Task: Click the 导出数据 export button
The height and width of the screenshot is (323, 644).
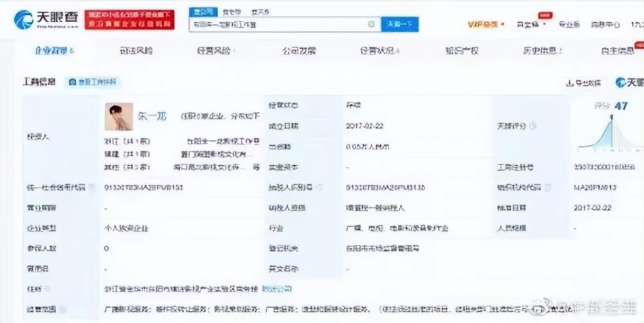Action: 584,83
